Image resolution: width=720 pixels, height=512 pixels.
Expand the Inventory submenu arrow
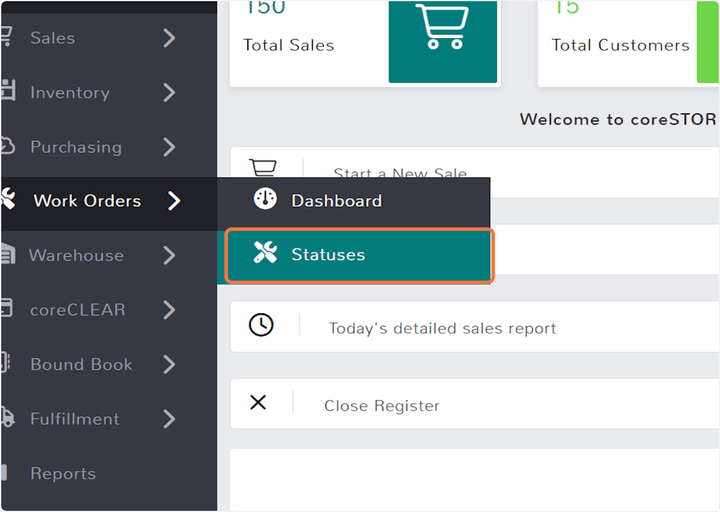click(169, 92)
